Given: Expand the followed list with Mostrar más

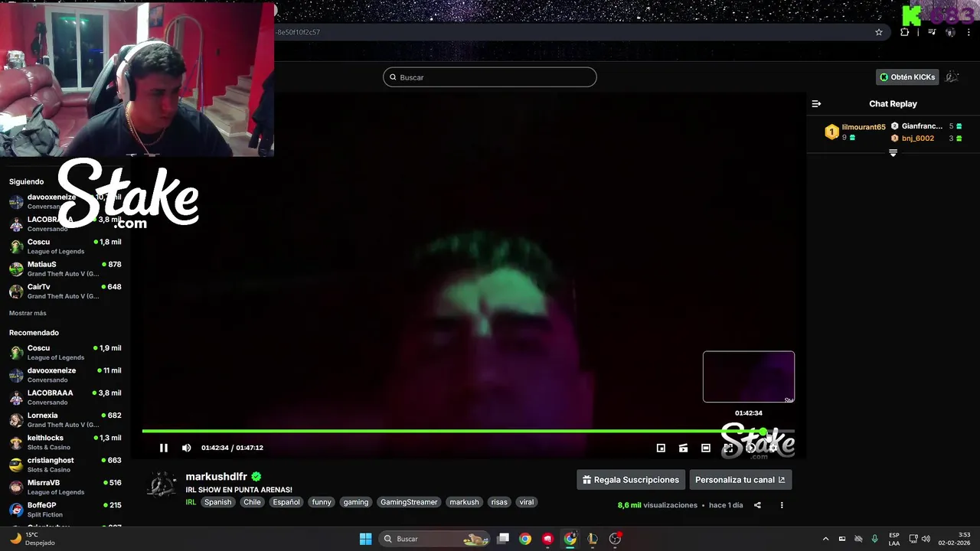Looking at the screenshot, I should click(x=28, y=313).
